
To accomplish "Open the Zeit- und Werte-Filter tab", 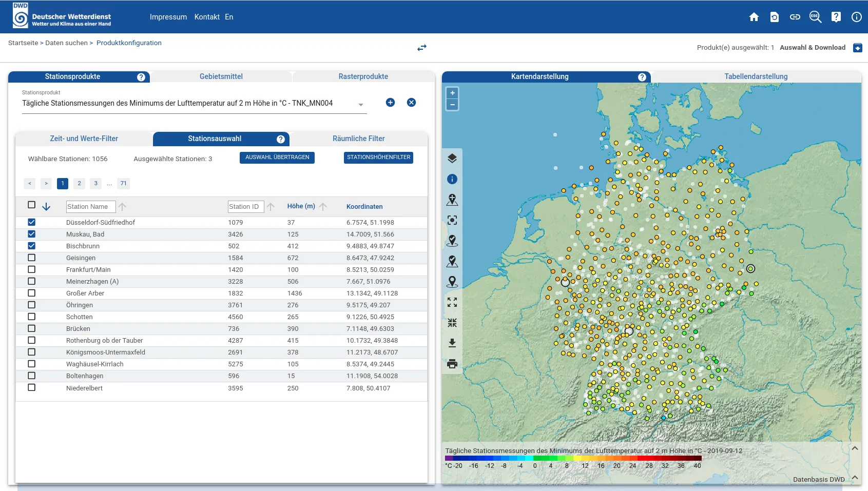I will pyautogui.click(x=84, y=139).
